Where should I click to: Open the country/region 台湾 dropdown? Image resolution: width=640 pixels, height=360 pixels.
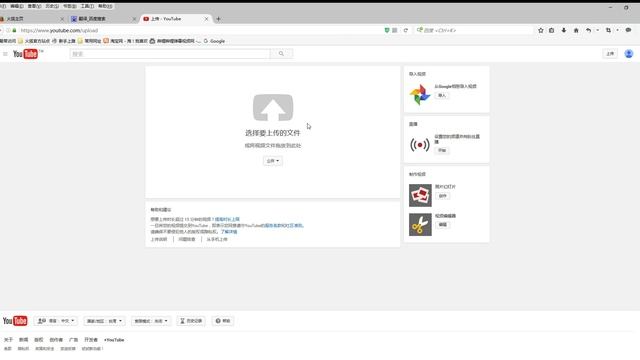point(104,321)
